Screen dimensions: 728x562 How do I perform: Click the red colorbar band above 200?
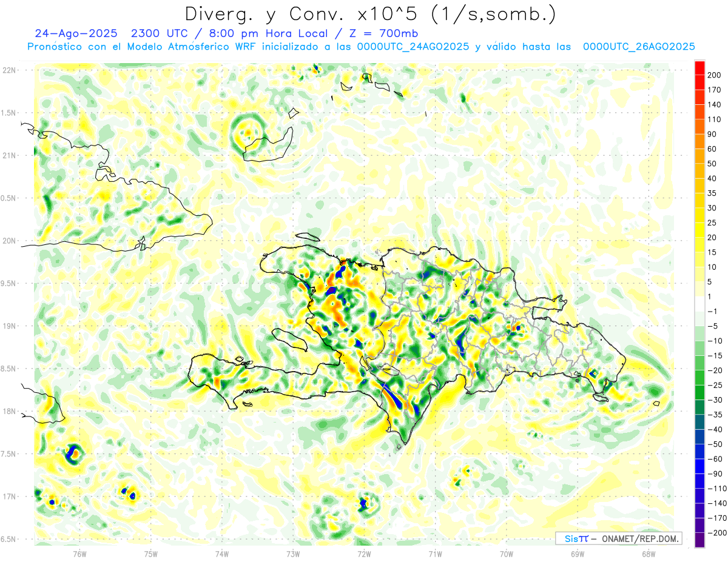click(x=699, y=68)
